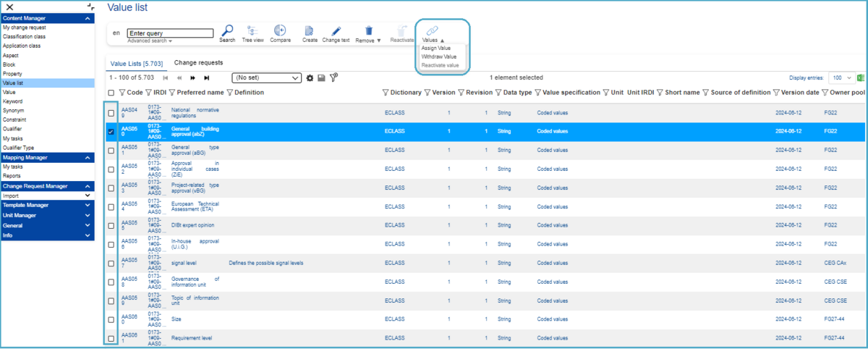Open the Compare tool
The image size is (868, 349).
click(x=281, y=30)
